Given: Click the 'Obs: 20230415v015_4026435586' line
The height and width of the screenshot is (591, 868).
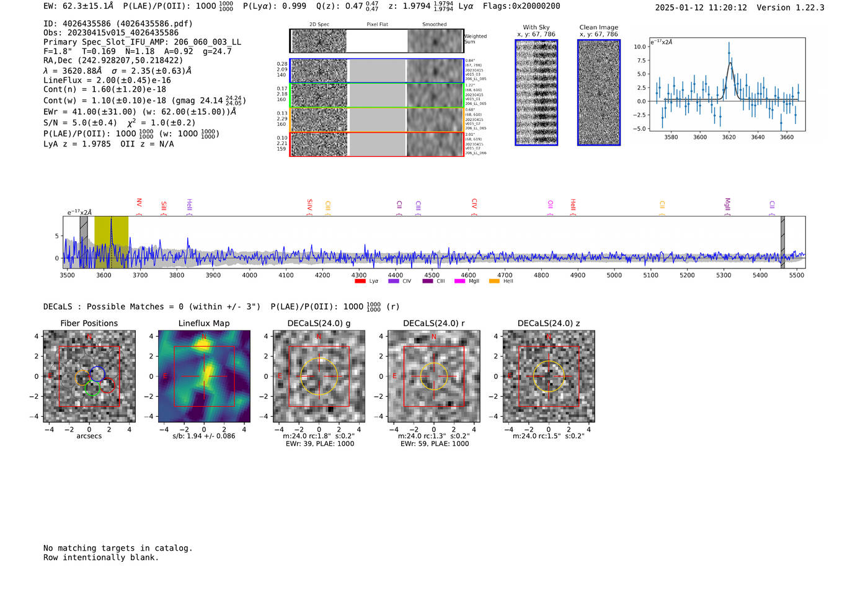Looking at the screenshot, I should 111,33.
